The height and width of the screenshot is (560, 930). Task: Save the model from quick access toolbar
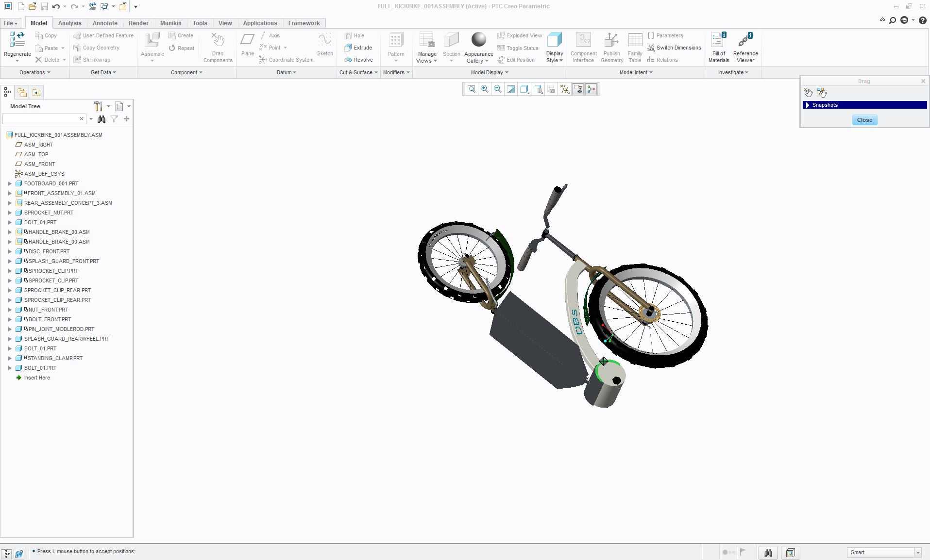point(44,6)
